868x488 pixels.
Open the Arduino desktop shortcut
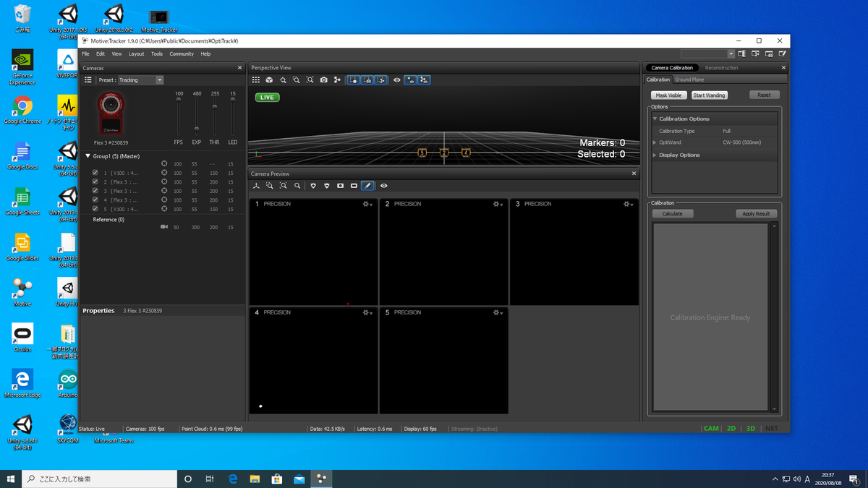point(68,383)
